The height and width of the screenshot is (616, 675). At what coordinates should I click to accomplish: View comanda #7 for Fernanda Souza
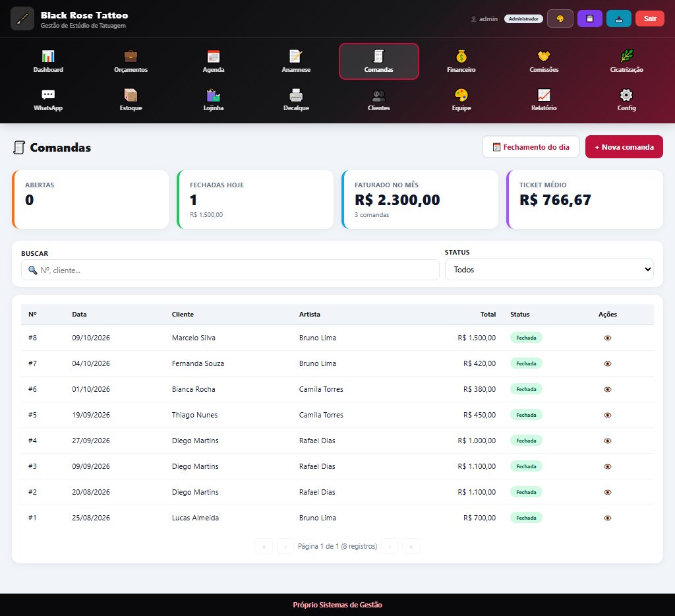pyautogui.click(x=607, y=363)
